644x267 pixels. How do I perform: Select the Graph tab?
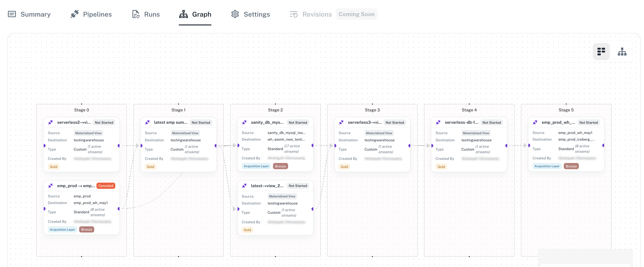point(195,14)
